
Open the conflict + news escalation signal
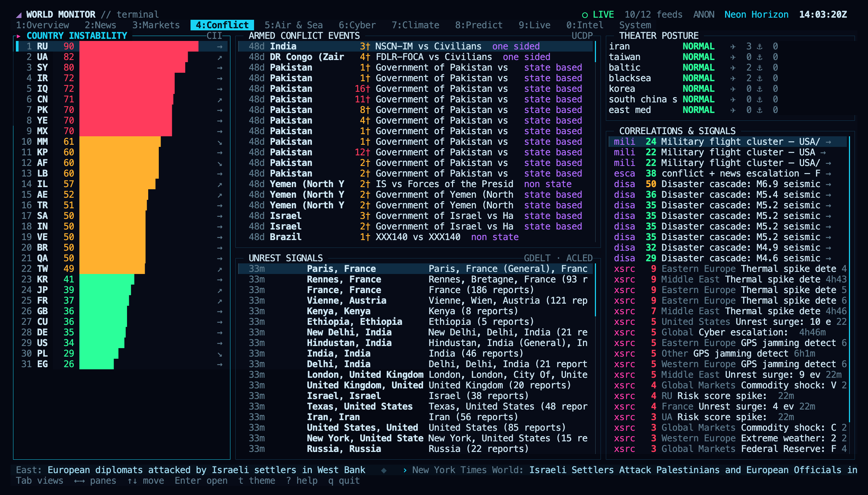(x=728, y=173)
